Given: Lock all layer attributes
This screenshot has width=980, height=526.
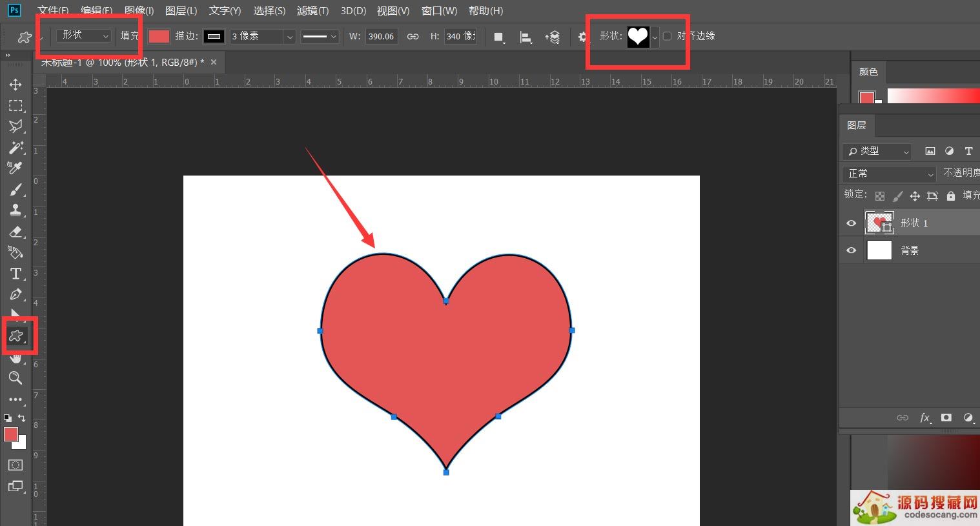Looking at the screenshot, I should 950,196.
